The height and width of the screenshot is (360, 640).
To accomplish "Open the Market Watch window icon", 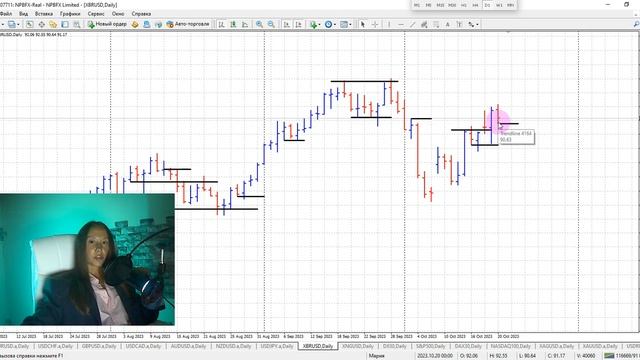I will point(29,24).
